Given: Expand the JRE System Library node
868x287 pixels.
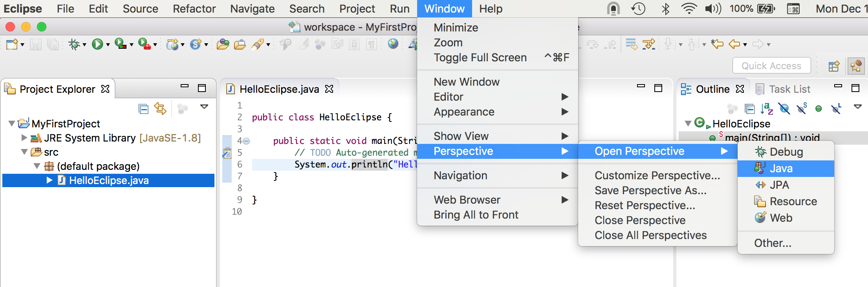Looking at the screenshot, I should [24, 138].
